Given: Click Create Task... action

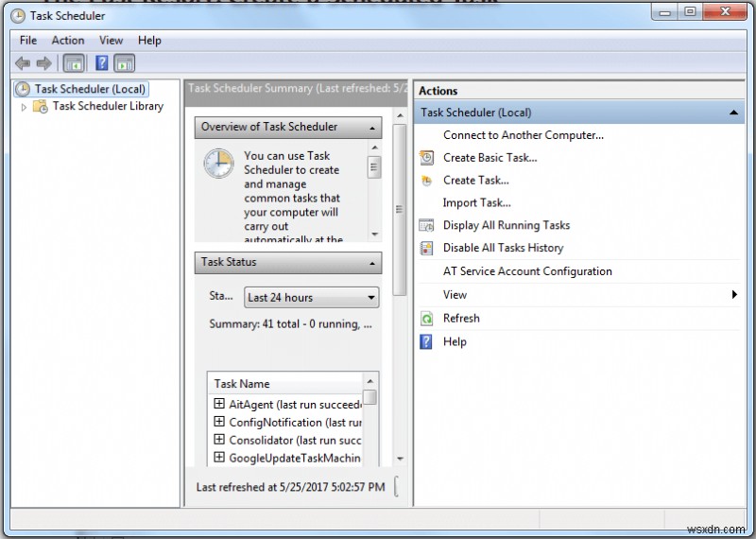Looking at the screenshot, I should pos(476,181).
